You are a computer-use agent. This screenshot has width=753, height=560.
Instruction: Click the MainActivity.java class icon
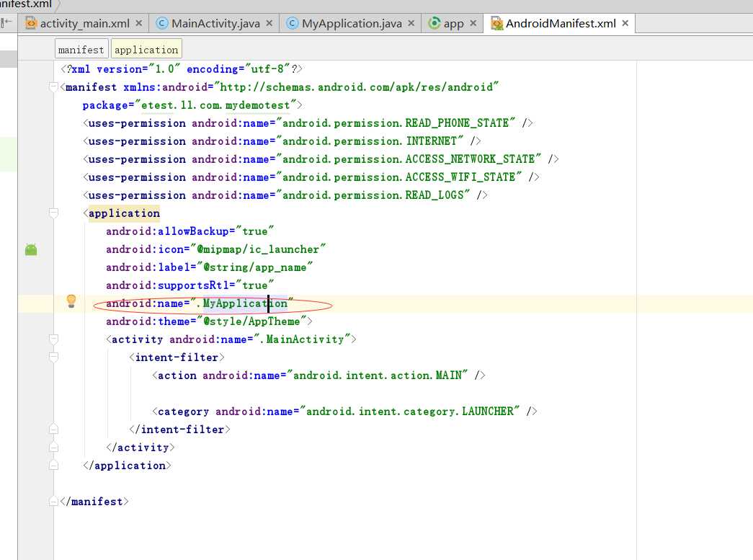tap(162, 23)
